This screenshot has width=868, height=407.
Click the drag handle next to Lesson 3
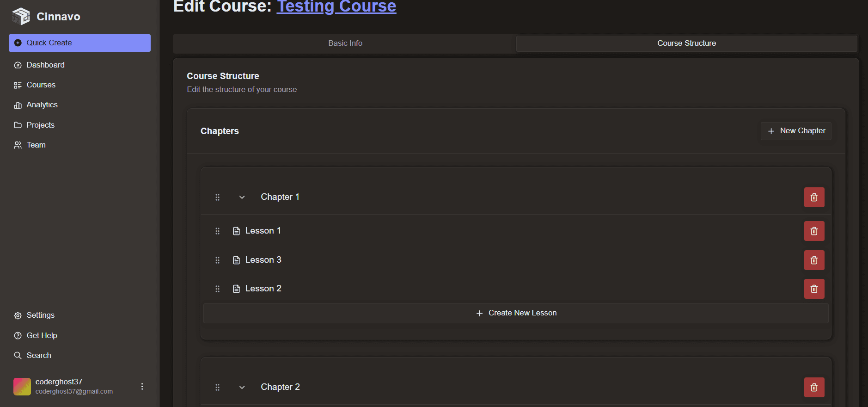pos(217,260)
